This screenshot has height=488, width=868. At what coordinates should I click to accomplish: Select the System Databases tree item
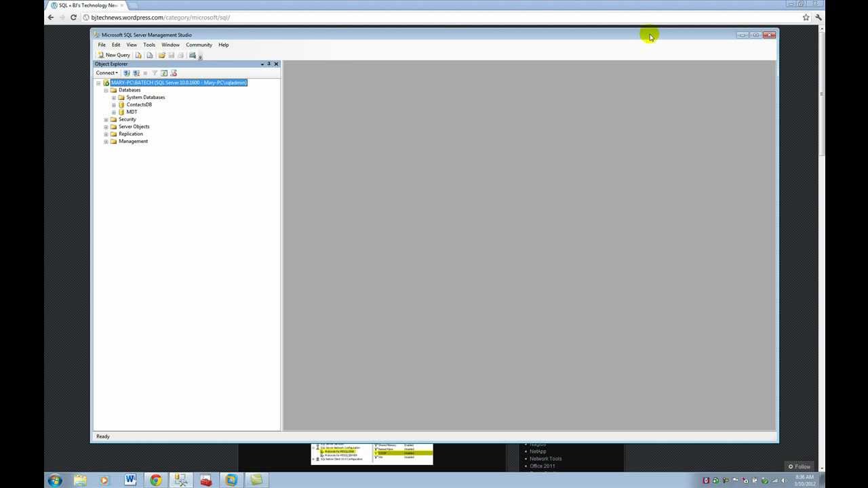pyautogui.click(x=145, y=98)
